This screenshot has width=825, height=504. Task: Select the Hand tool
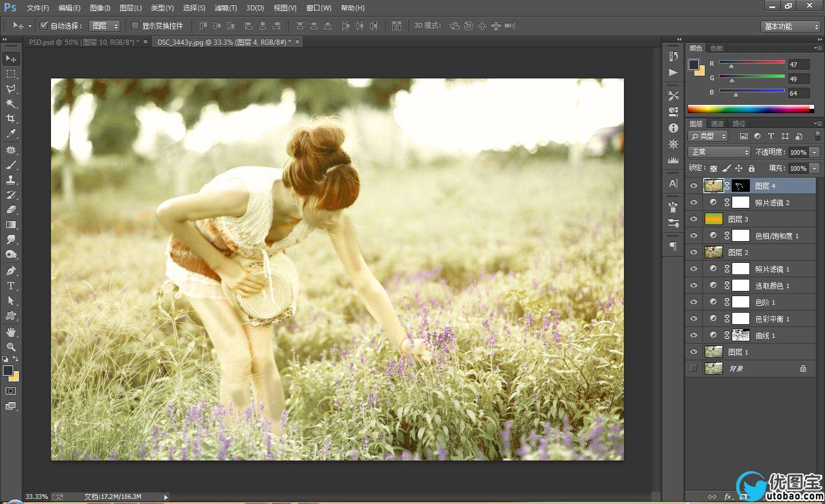point(11,332)
